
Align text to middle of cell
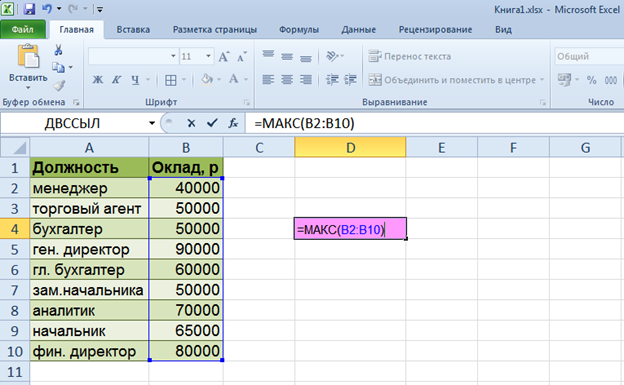pos(287,56)
